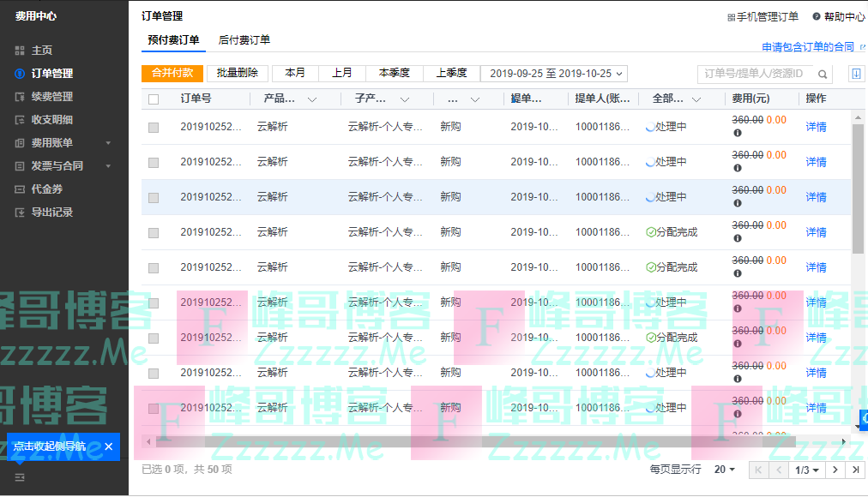Click the download export icon
The height and width of the screenshot is (497, 868).
tap(855, 74)
